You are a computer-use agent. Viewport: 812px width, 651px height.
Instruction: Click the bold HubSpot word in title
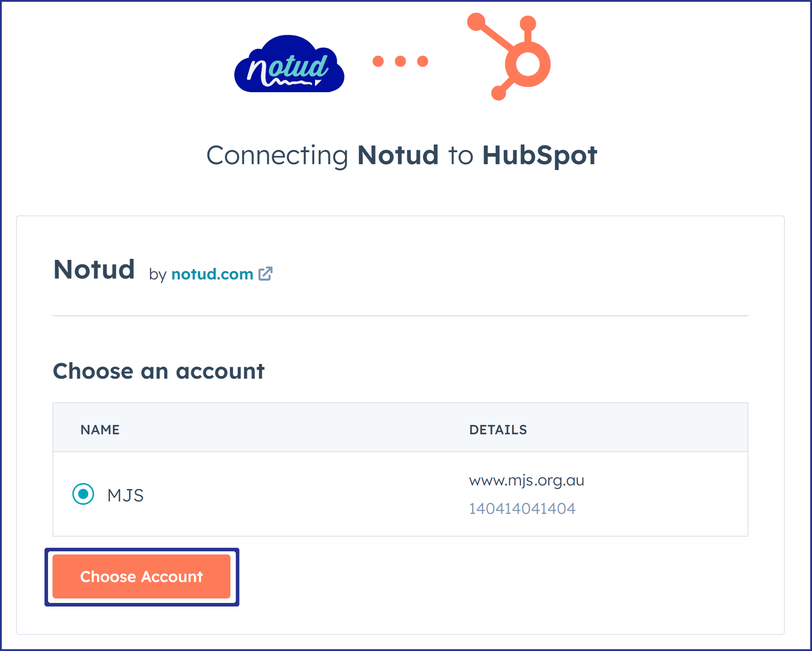540,155
